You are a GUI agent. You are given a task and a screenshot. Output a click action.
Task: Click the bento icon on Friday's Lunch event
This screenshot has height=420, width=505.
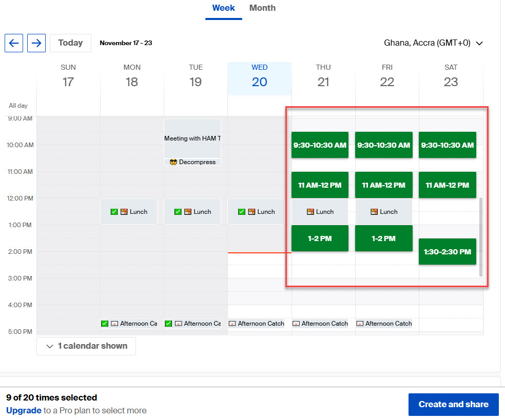[x=374, y=211]
